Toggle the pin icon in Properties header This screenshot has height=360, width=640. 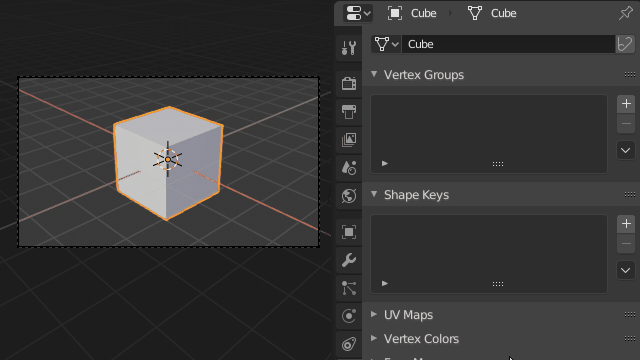click(x=626, y=13)
